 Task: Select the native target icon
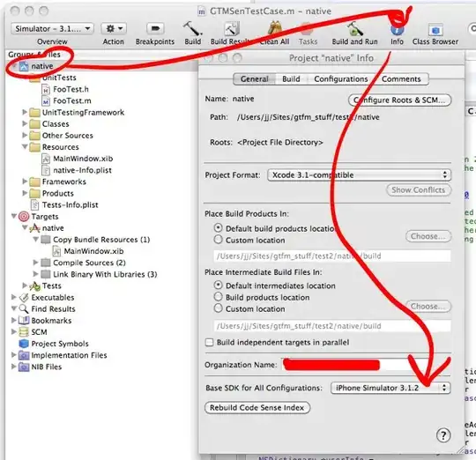pos(34,228)
